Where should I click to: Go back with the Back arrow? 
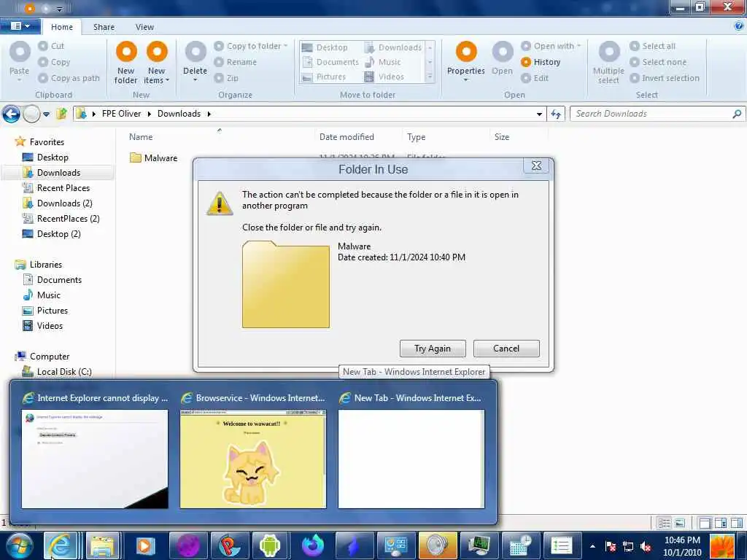11,114
